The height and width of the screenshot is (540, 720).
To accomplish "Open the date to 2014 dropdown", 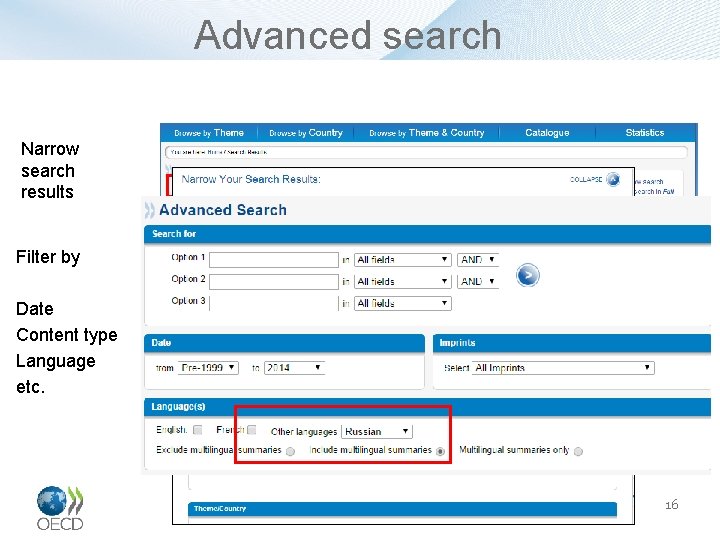I will (294, 367).
